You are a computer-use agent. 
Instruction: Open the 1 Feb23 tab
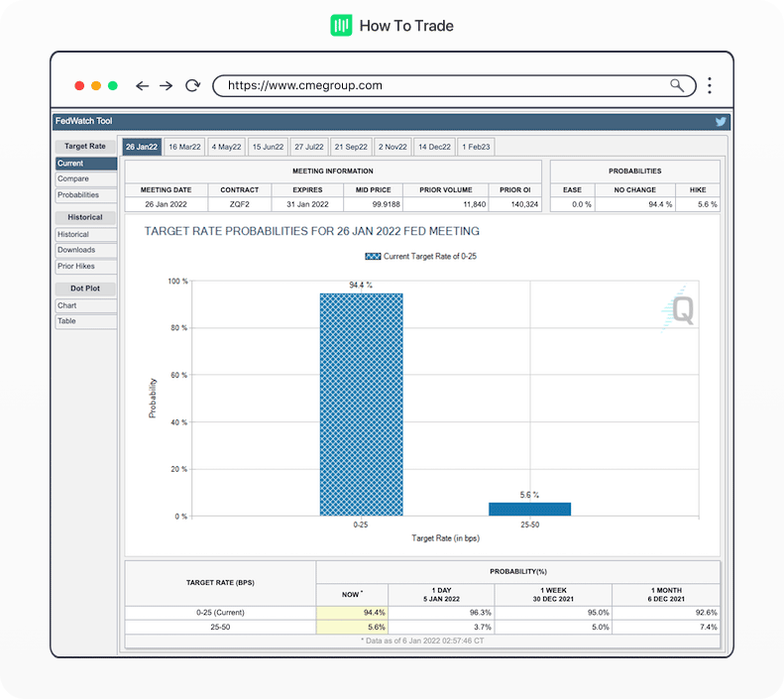tap(476, 147)
